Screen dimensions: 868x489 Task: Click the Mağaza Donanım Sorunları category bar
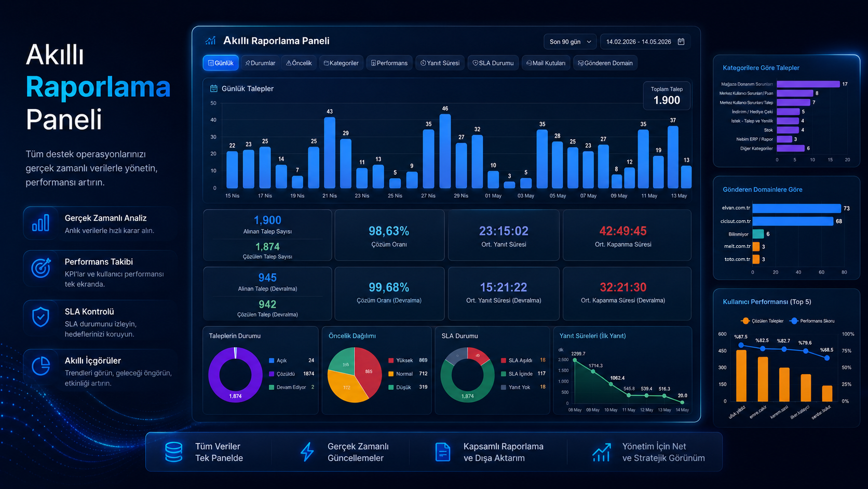pos(808,84)
